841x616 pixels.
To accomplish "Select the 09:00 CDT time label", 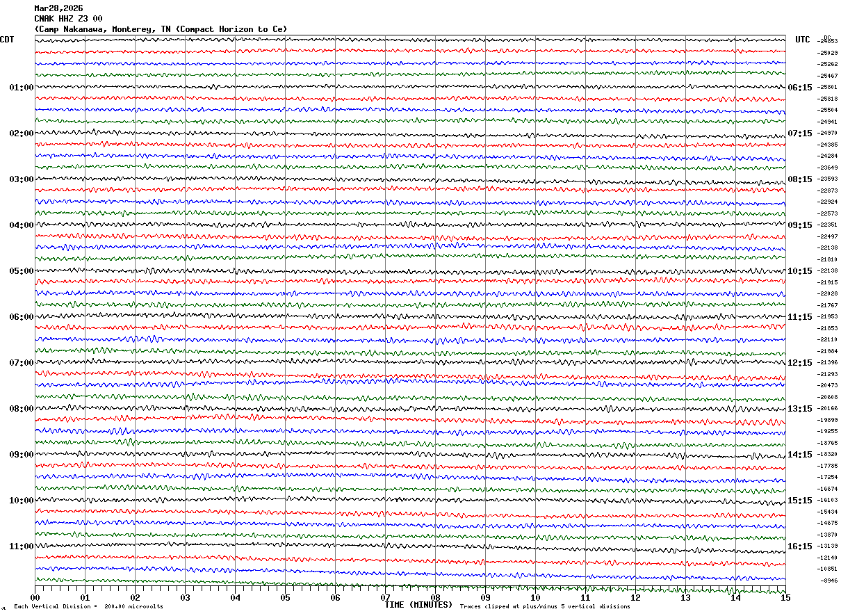I will point(22,455).
